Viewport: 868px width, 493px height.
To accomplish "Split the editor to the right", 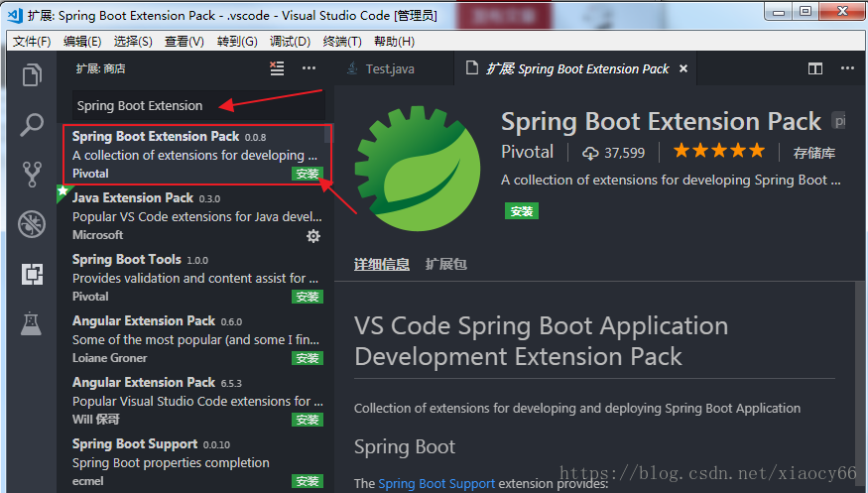I will [814, 68].
